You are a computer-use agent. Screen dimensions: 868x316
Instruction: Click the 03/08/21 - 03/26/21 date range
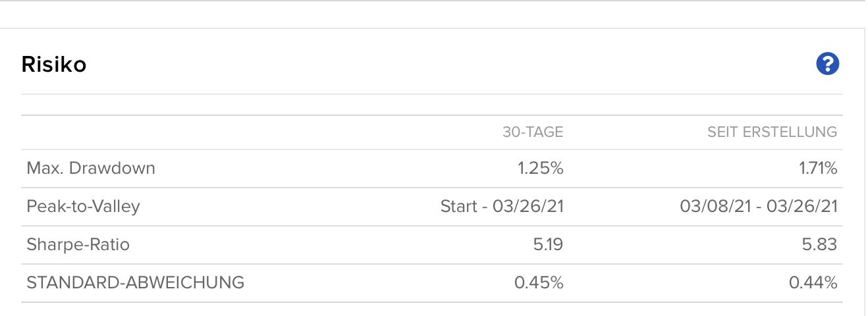tap(759, 207)
